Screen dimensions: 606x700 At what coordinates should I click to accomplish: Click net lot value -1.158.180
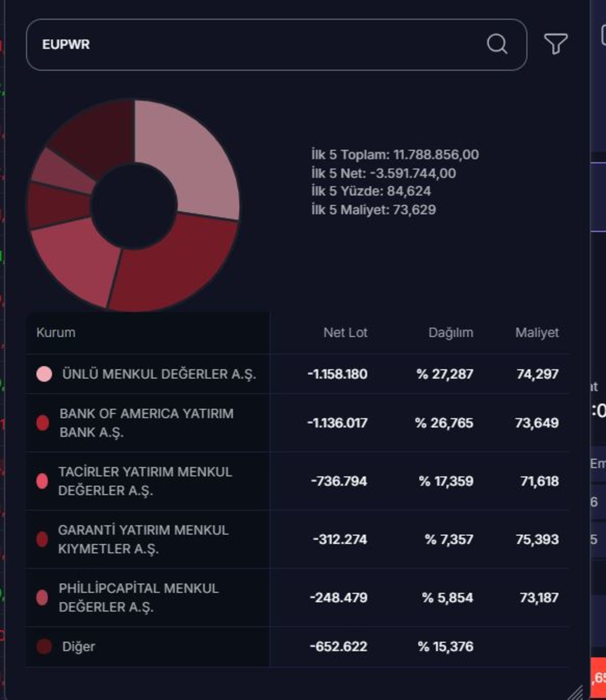point(337,374)
